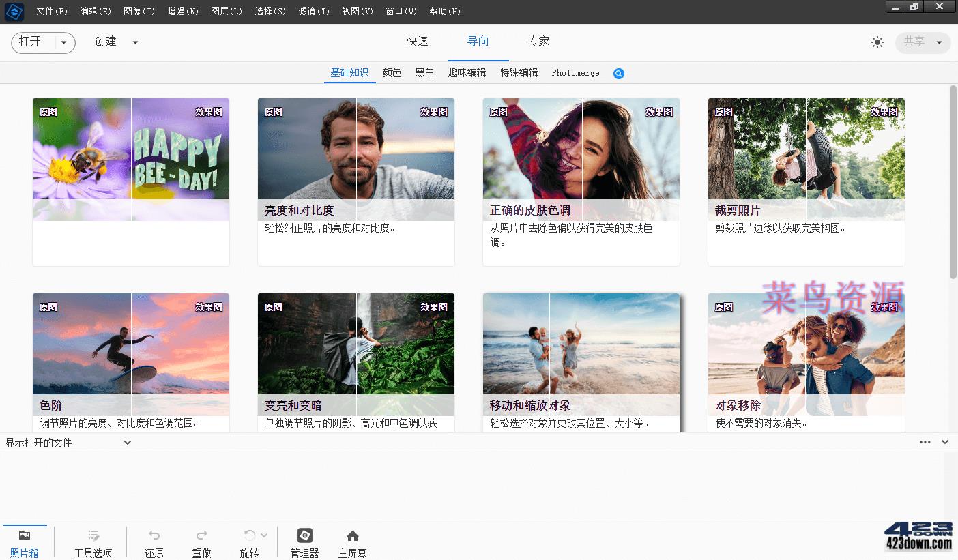Image resolution: width=958 pixels, height=560 pixels.
Task: Open the 显示打开的文件 dropdown
Action: pos(127,442)
